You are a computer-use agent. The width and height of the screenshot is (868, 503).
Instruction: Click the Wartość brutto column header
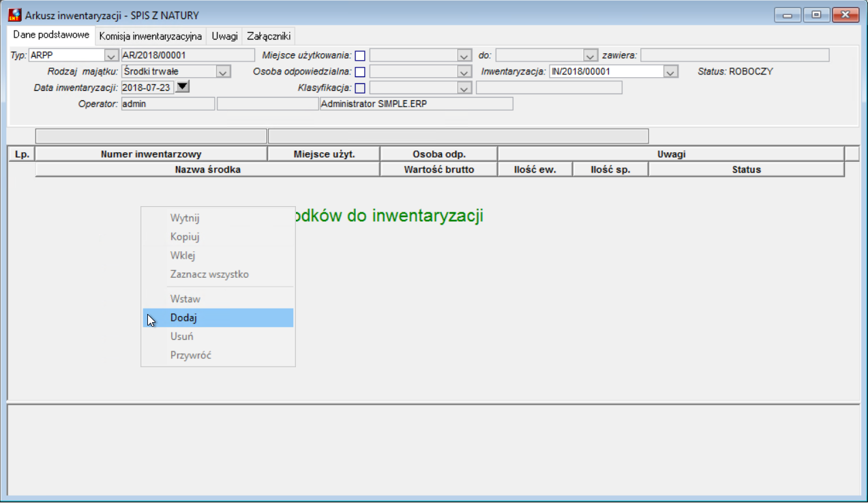click(439, 170)
